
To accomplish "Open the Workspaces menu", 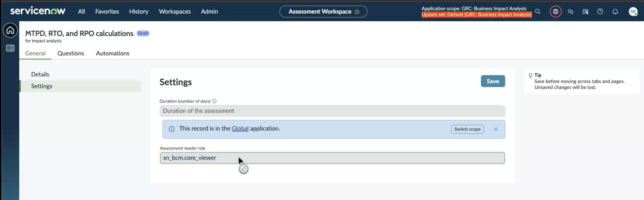I will tap(175, 12).
